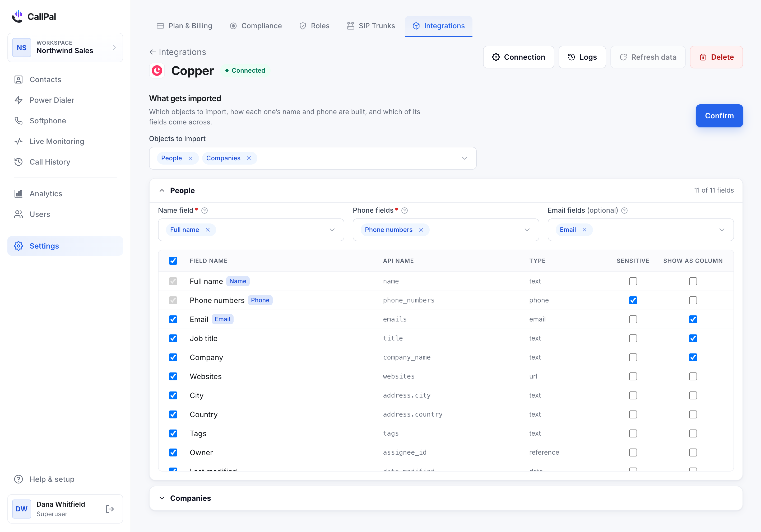Screen dimensions: 761x532
Task: Switch to the Roles tab
Action: 314,26
